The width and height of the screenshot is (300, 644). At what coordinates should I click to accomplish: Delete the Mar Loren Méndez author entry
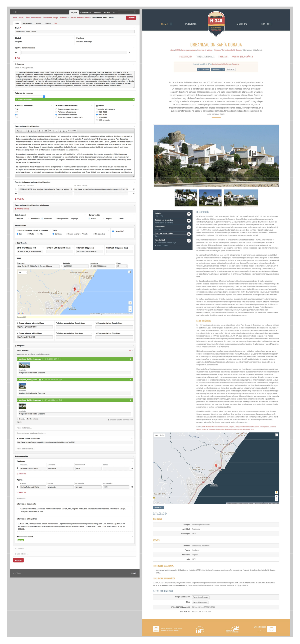(133, 100)
